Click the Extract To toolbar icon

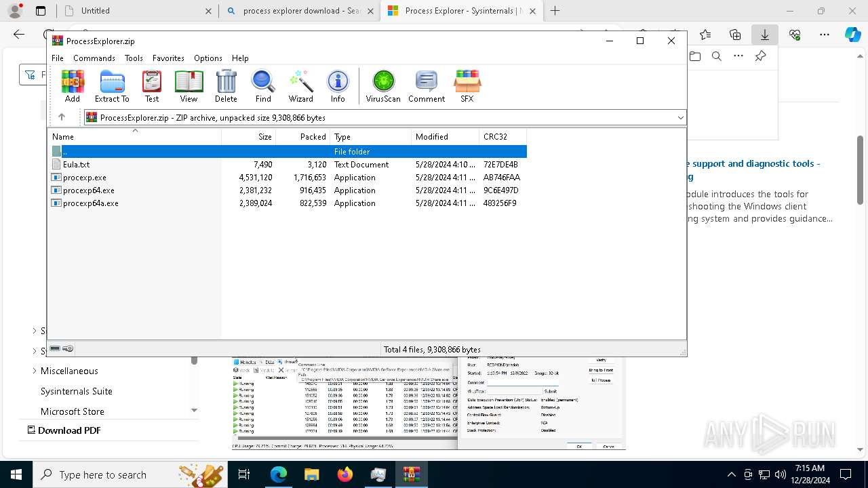[112, 87]
